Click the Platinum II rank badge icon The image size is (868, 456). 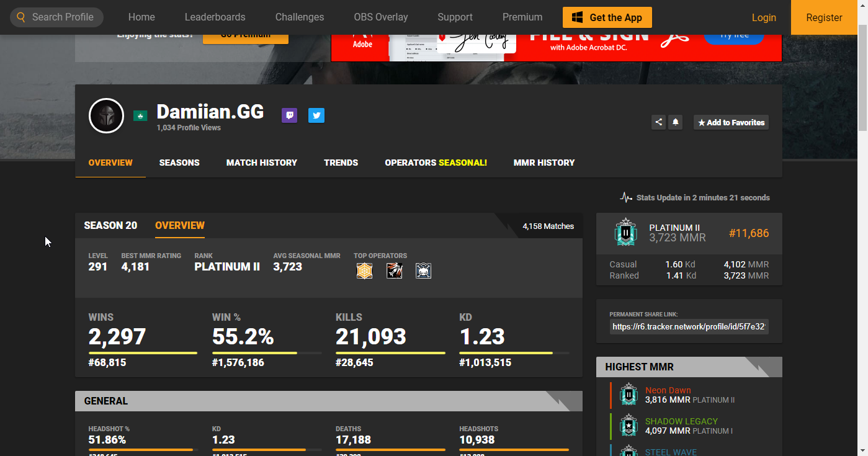[625, 233]
